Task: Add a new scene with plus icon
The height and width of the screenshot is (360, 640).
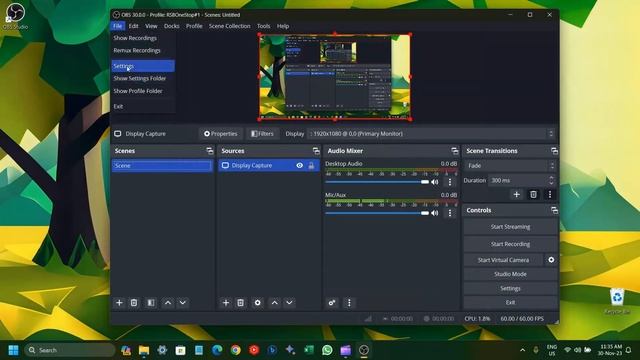Action: (119, 303)
